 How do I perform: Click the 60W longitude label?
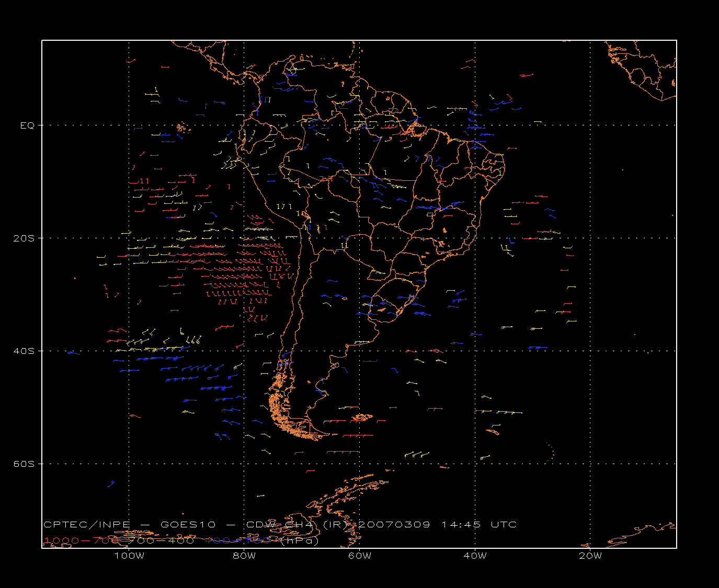pos(360,556)
